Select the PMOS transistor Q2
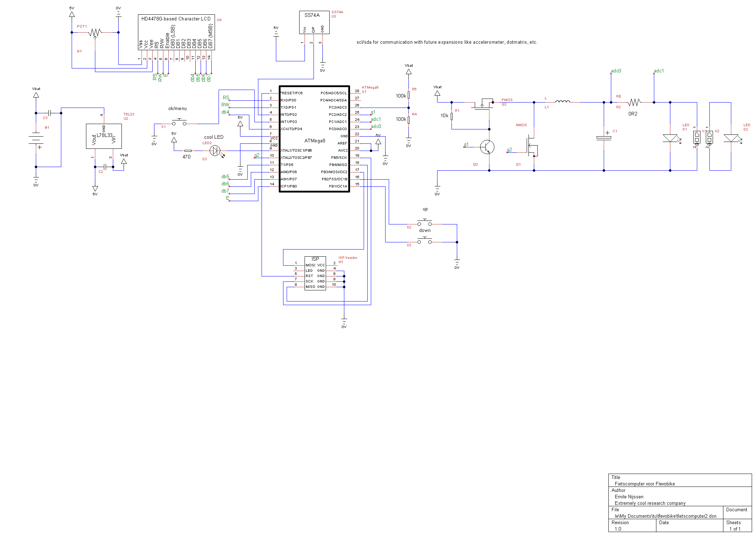756x536 pixels. (482, 104)
